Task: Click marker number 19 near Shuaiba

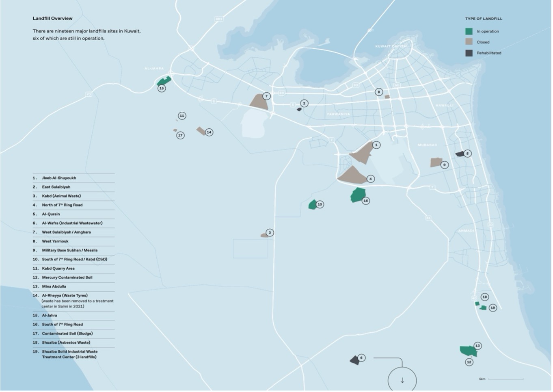Action: tap(493, 308)
